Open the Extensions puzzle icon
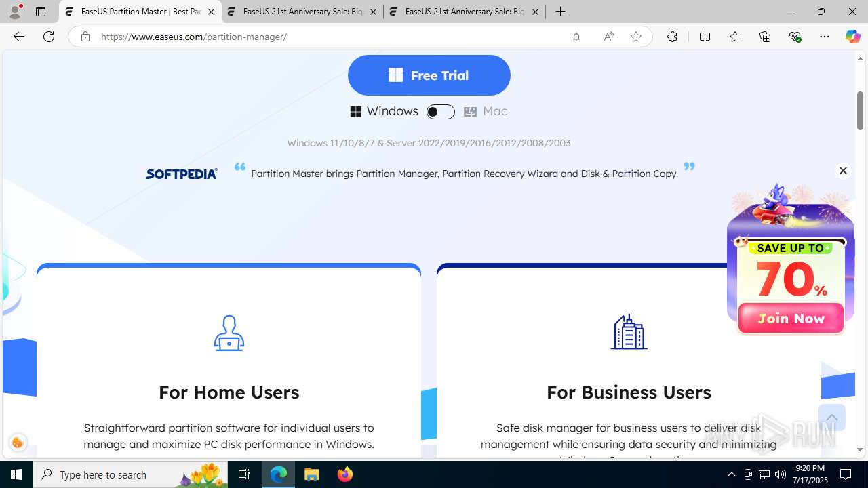The width and height of the screenshot is (868, 488). tap(672, 37)
